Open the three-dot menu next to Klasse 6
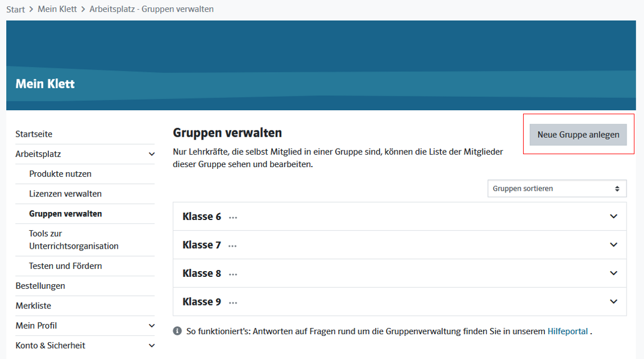644x359 pixels. (x=233, y=217)
